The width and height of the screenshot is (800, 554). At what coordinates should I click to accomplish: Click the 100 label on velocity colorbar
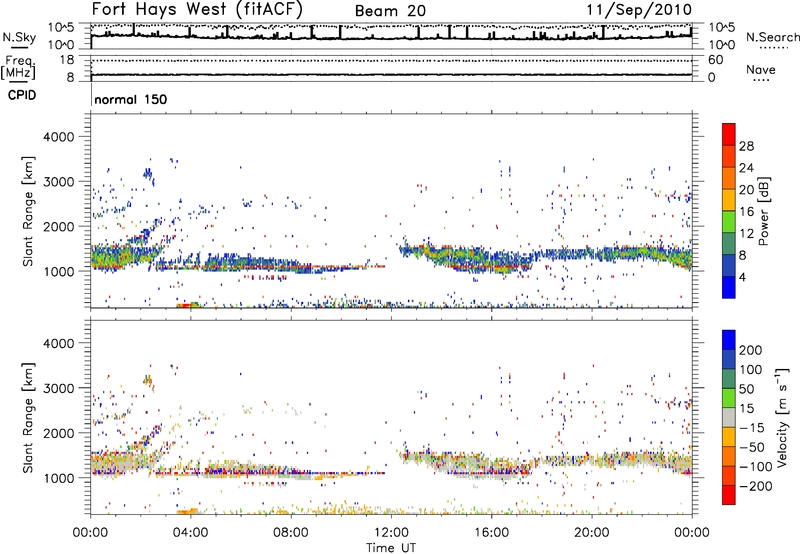[x=751, y=369]
